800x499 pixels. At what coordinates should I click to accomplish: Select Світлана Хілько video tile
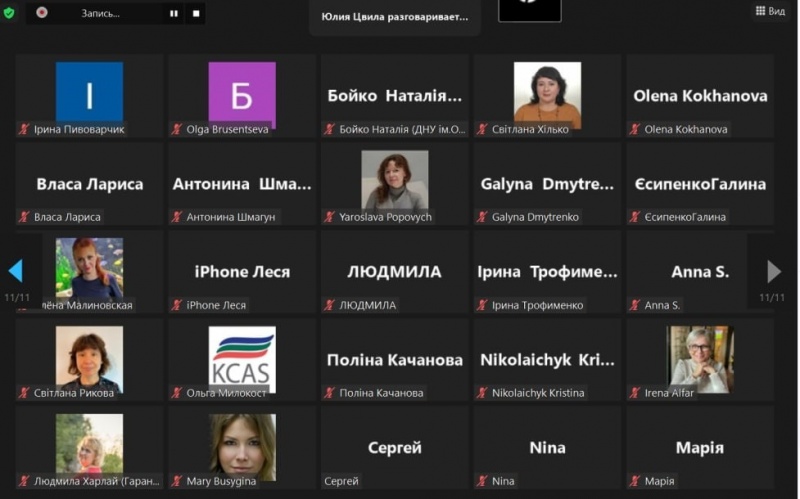547,96
